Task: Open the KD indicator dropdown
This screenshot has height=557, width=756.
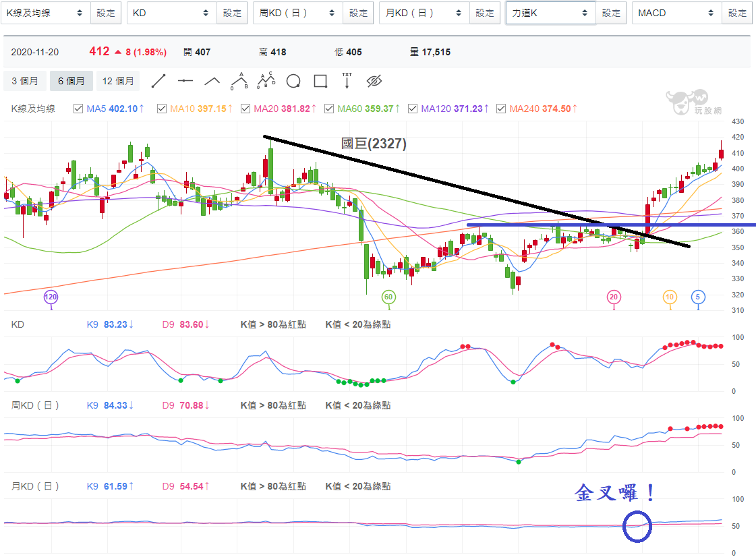Action: [172, 13]
